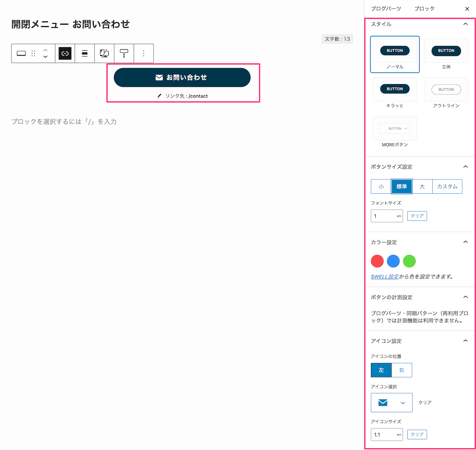Click the bottom margin spacing icon
This screenshot has height=450, width=476.
tap(124, 53)
